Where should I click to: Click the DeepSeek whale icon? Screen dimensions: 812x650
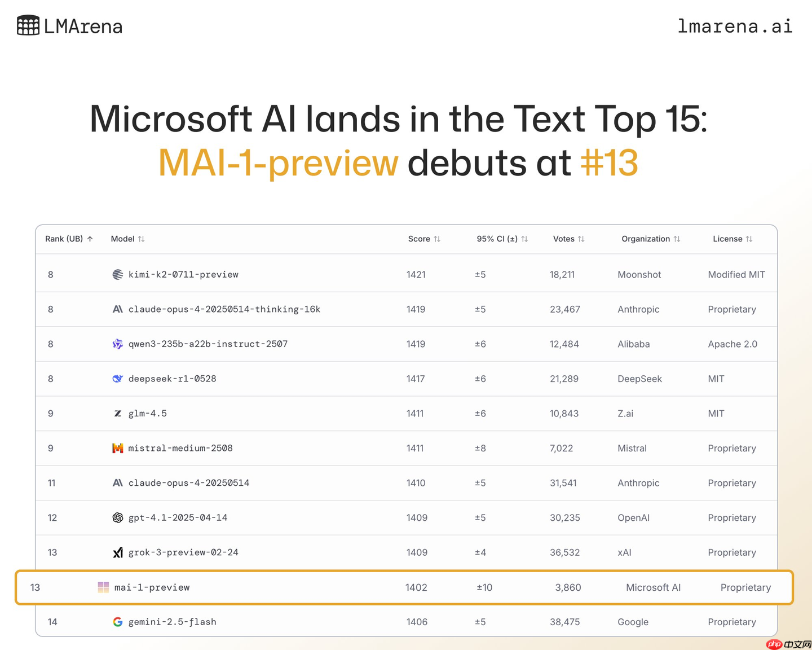click(x=117, y=379)
